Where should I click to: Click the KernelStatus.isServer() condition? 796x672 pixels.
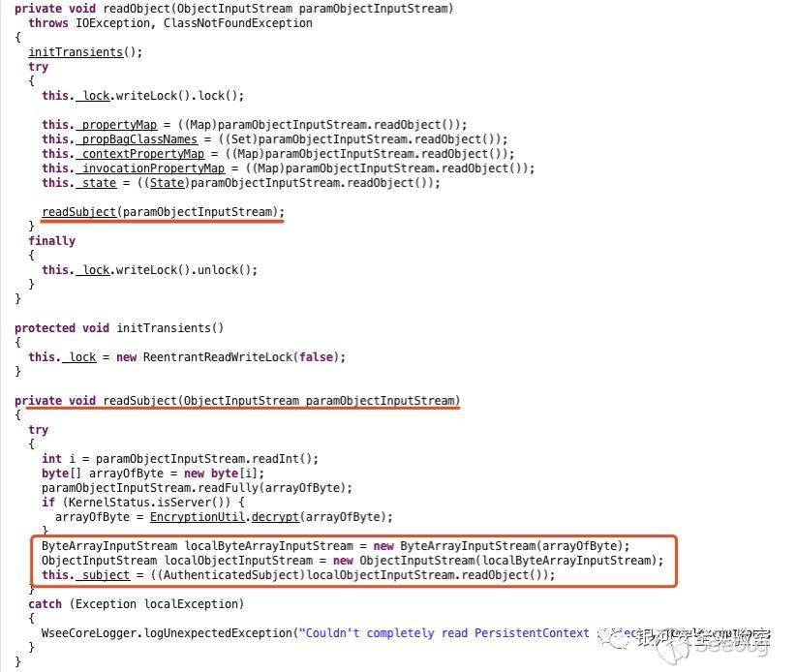pyautogui.click(x=150, y=503)
